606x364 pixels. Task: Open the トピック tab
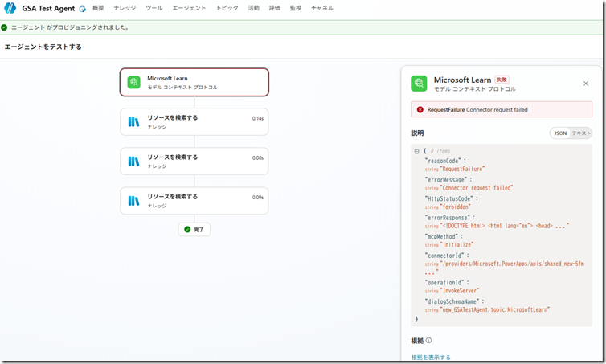click(x=227, y=8)
